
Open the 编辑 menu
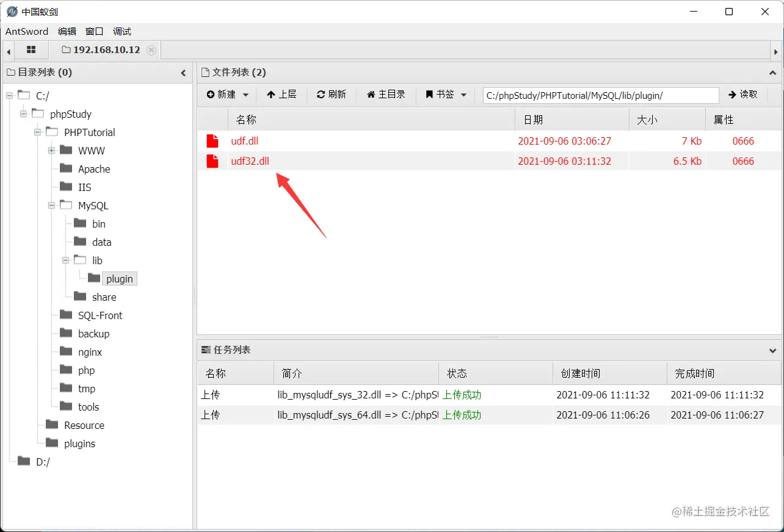[x=67, y=31]
